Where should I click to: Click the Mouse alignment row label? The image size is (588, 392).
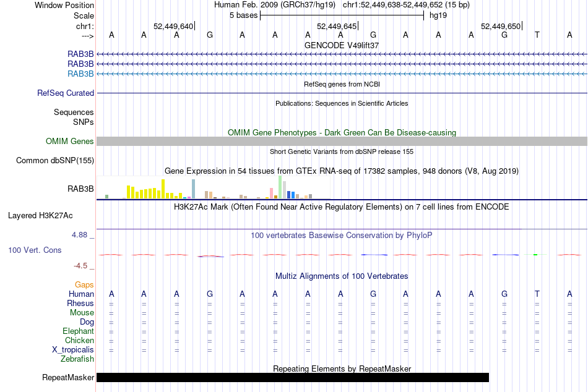(x=82, y=313)
